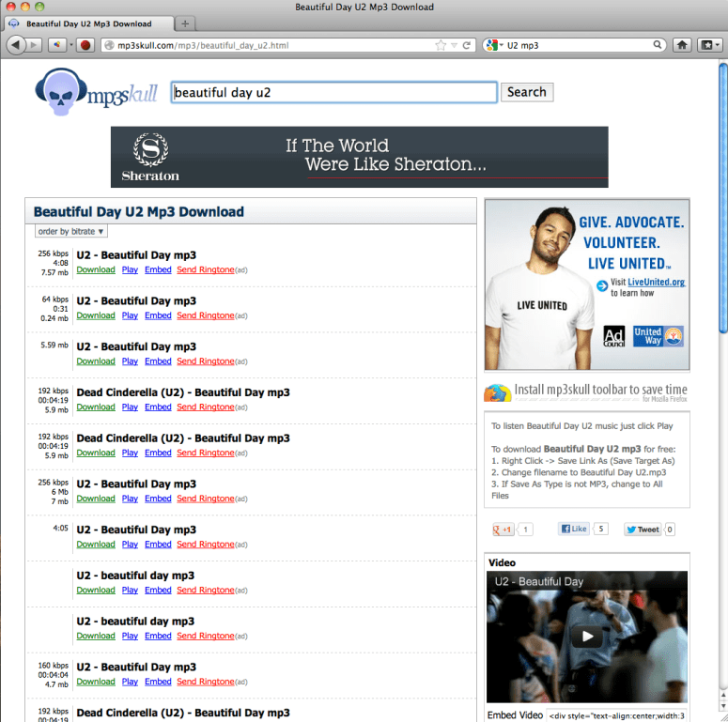Click Download for the first 256 kbps result
The width and height of the screenshot is (728, 722).
point(96,269)
